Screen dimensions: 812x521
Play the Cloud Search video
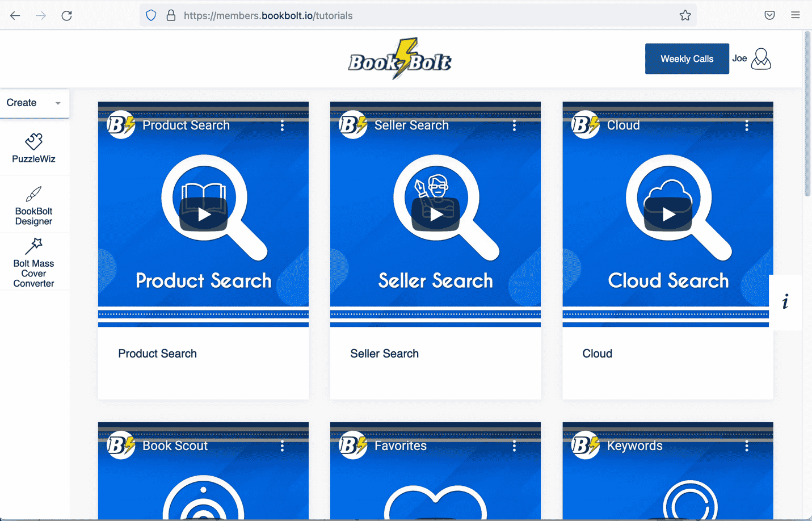(668, 214)
